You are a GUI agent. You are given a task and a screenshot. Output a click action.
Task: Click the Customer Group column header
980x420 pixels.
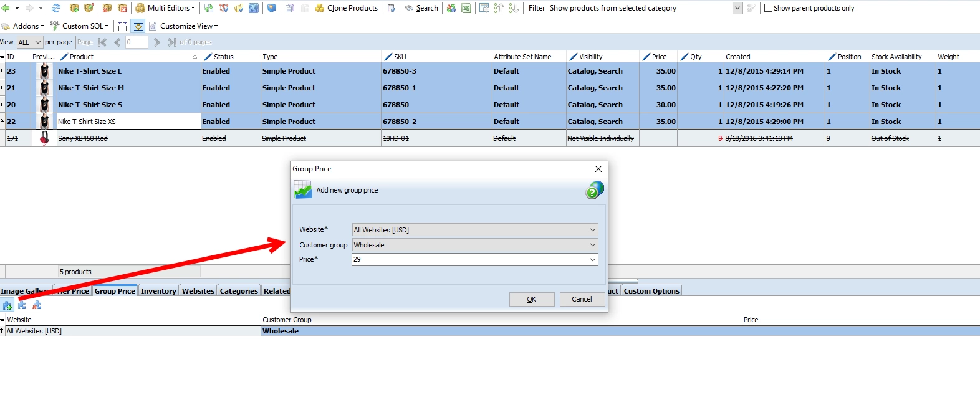[501, 320]
